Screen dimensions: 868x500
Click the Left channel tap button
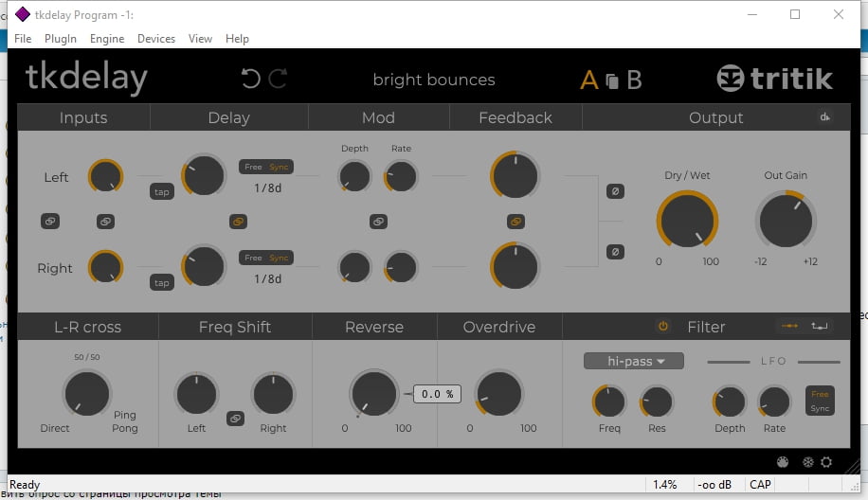pos(162,192)
